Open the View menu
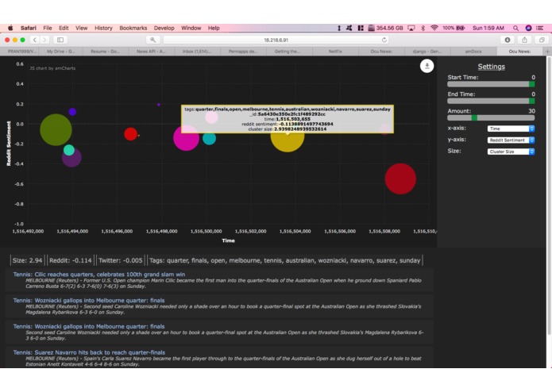 click(x=81, y=28)
